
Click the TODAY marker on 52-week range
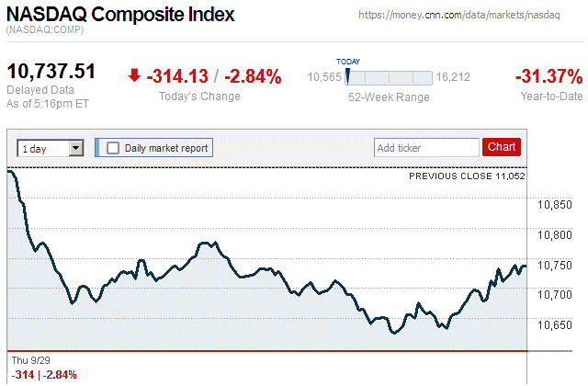tap(347, 77)
